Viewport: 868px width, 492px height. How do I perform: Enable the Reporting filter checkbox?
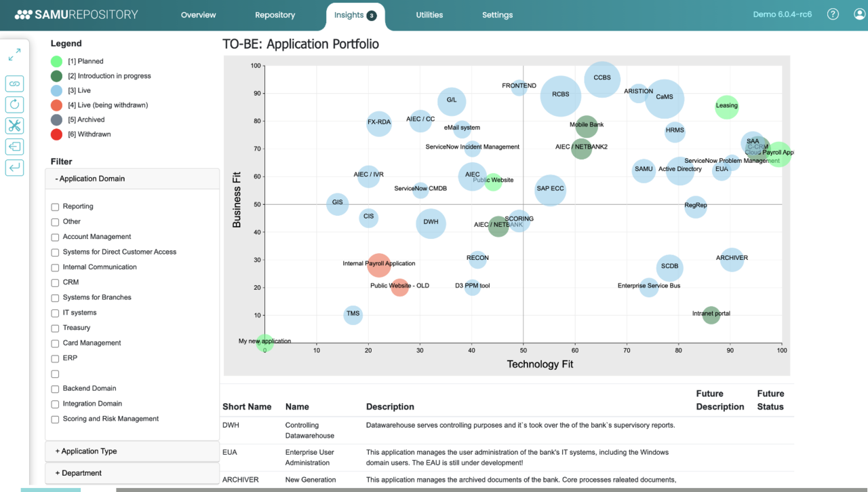[55, 207]
